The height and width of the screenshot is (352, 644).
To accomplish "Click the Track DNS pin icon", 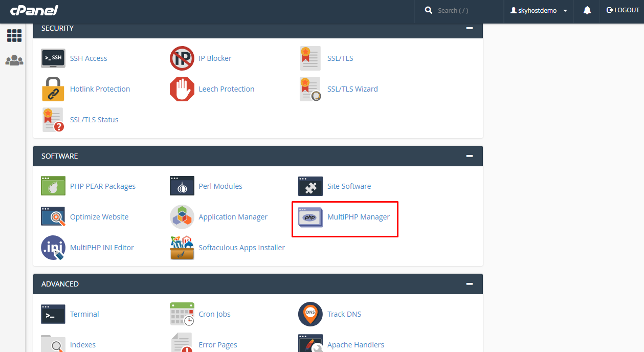I will point(310,314).
